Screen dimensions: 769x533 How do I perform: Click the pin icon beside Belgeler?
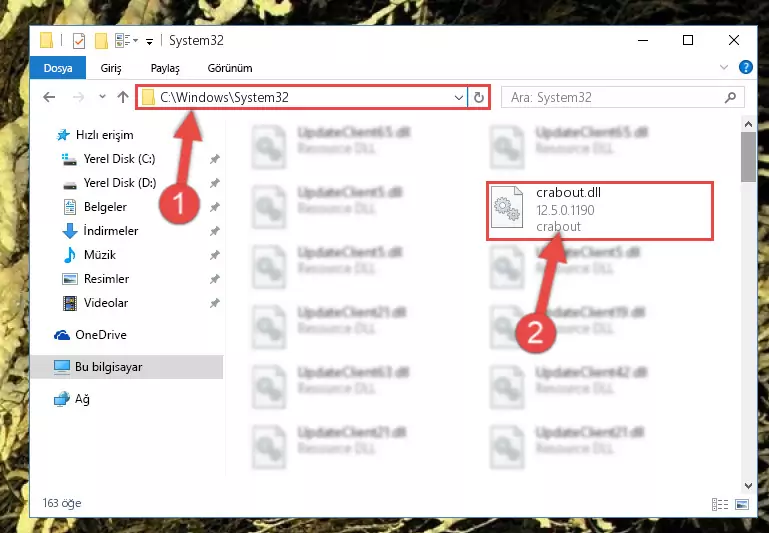point(214,207)
